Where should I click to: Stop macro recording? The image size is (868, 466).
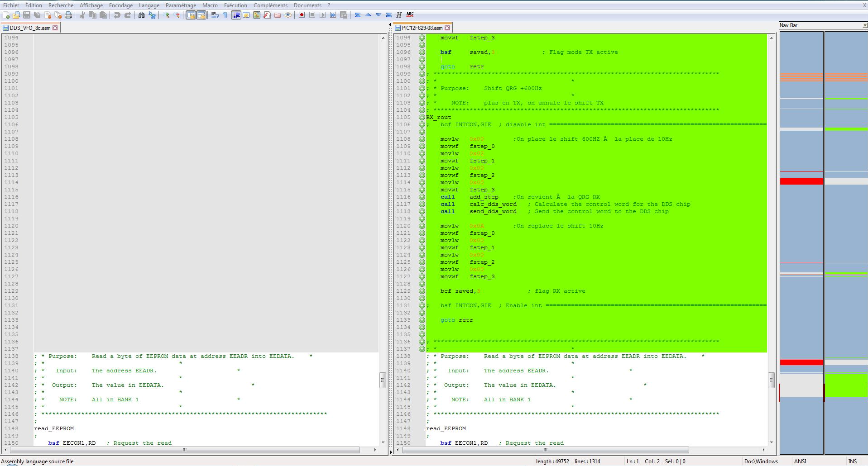point(312,15)
